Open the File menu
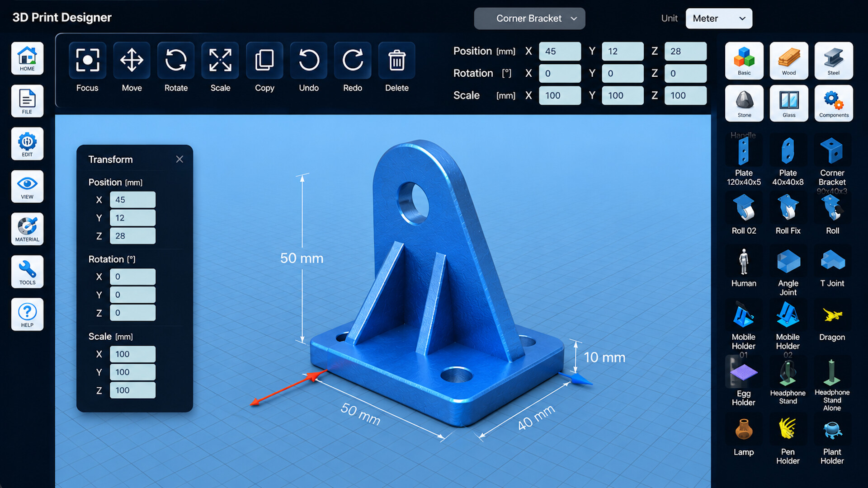The height and width of the screenshot is (488, 868). point(27,101)
